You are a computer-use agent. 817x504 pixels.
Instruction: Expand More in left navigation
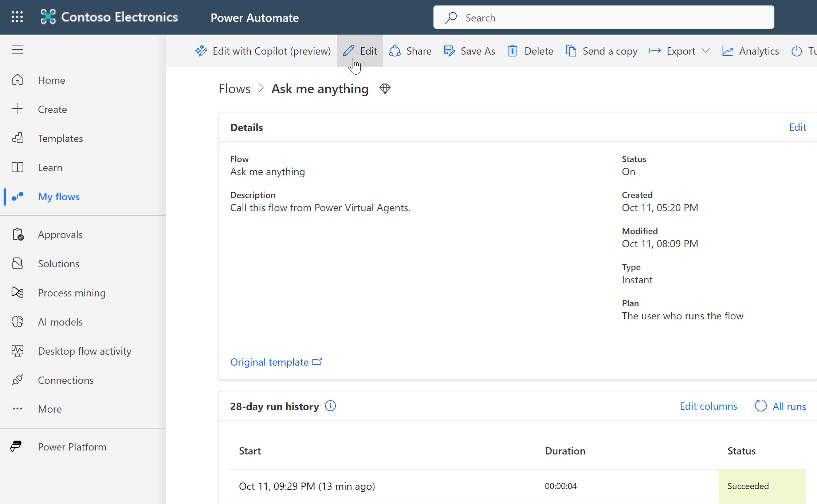click(x=50, y=409)
